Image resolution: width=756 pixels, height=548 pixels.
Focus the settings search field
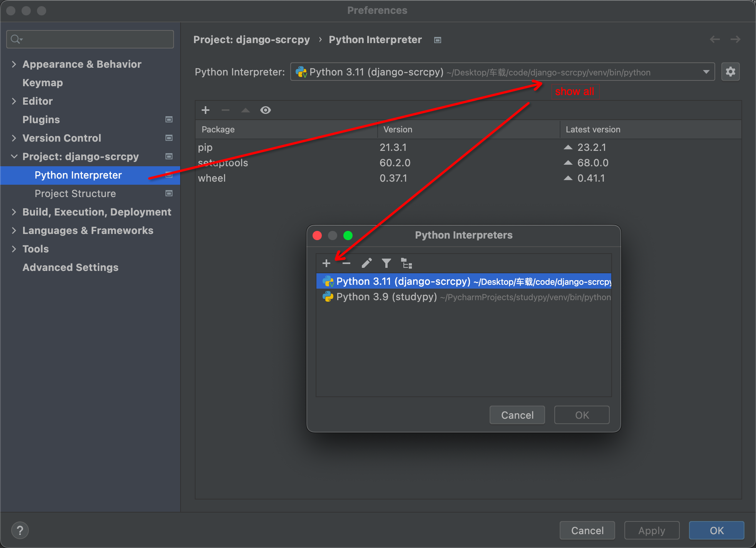pyautogui.click(x=90, y=39)
